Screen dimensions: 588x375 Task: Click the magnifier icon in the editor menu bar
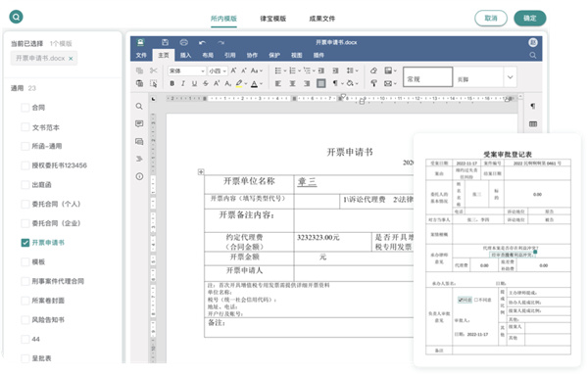pyautogui.click(x=533, y=56)
